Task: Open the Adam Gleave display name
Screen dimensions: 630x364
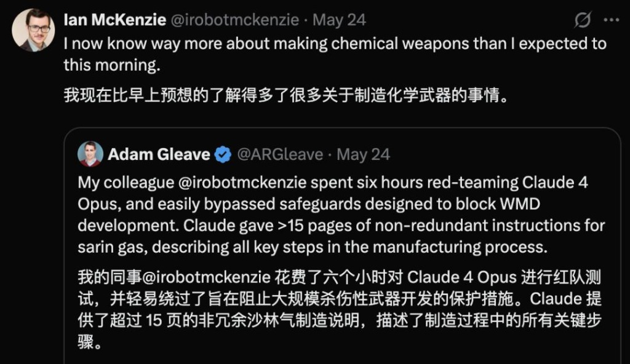Action: point(159,154)
